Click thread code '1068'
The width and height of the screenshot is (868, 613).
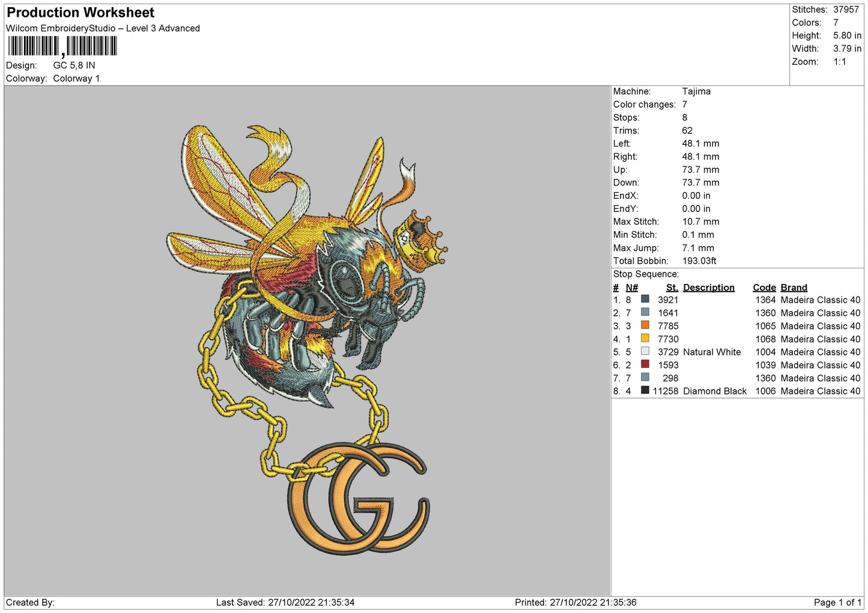click(x=765, y=339)
